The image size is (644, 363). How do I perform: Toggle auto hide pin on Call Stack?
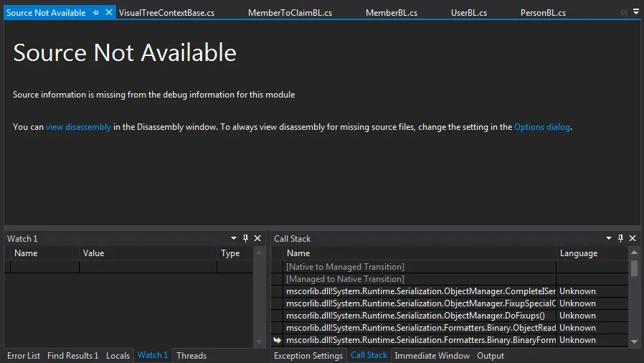pos(620,238)
